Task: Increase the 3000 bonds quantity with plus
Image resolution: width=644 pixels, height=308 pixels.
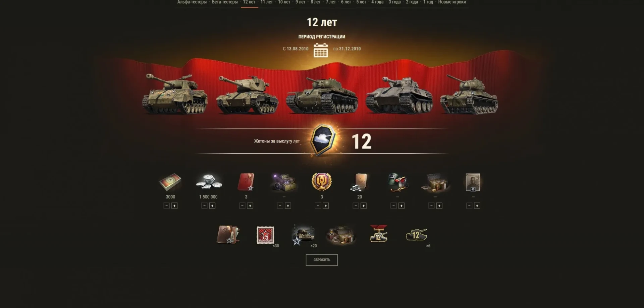Action: click(174, 206)
